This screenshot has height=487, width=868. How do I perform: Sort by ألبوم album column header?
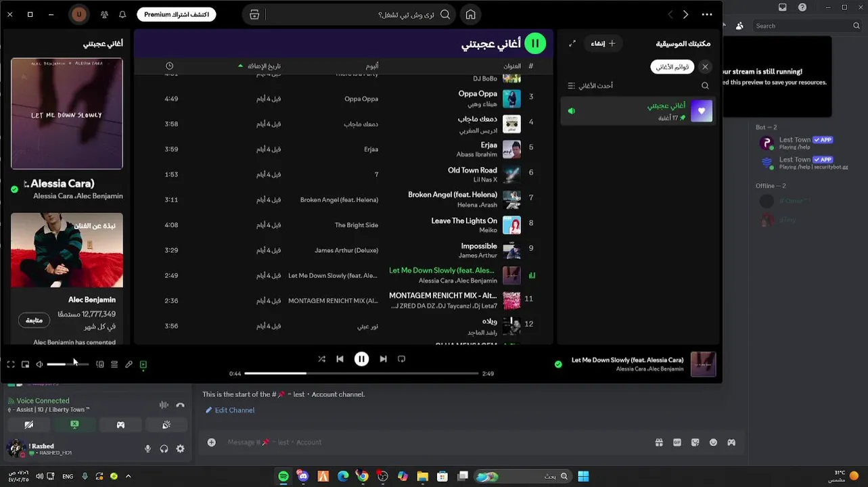point(372,66)
